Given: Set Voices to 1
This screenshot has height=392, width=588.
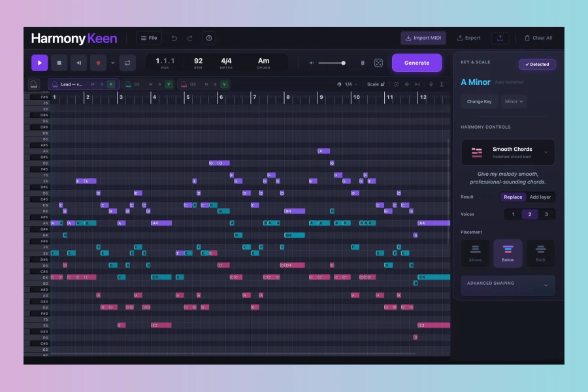Looking at the screenshot, I should tap(514, 214).
